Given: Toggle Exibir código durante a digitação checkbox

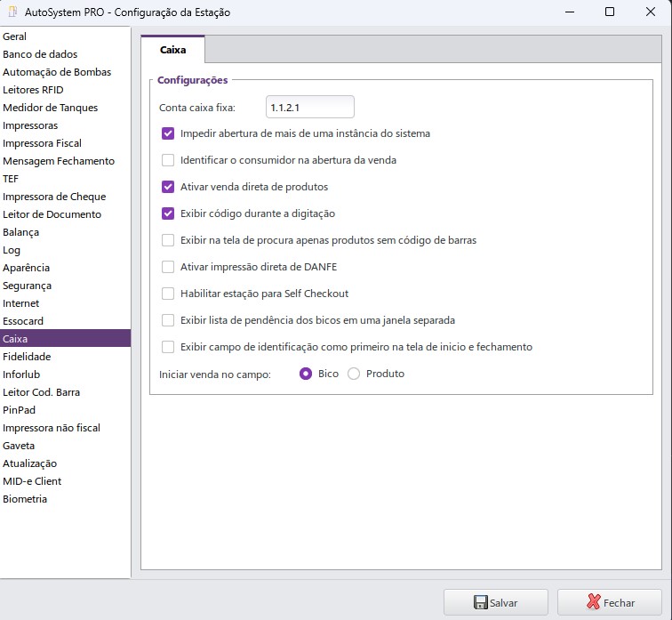Looking at the screenshot, I should [168, 214].
